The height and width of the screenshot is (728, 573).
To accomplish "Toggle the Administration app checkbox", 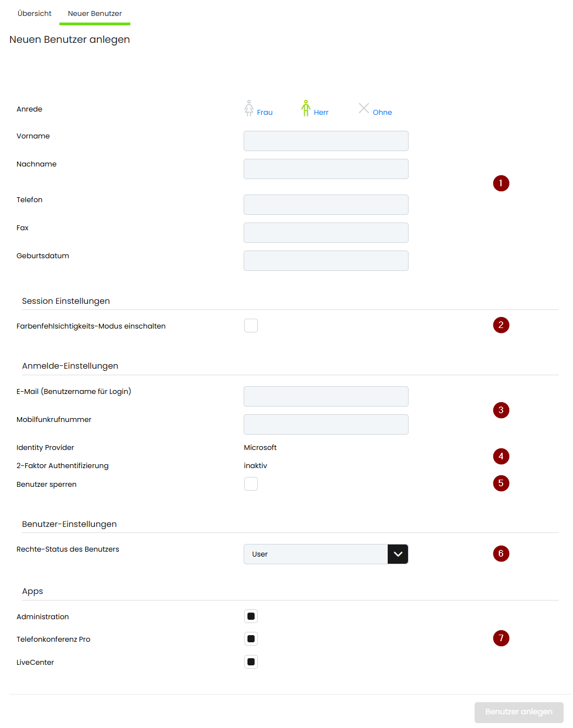I will pos(251,616).
